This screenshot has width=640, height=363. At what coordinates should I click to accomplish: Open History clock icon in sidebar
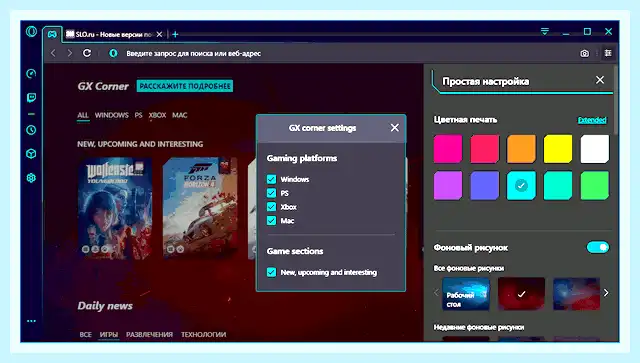pos(31,130)
